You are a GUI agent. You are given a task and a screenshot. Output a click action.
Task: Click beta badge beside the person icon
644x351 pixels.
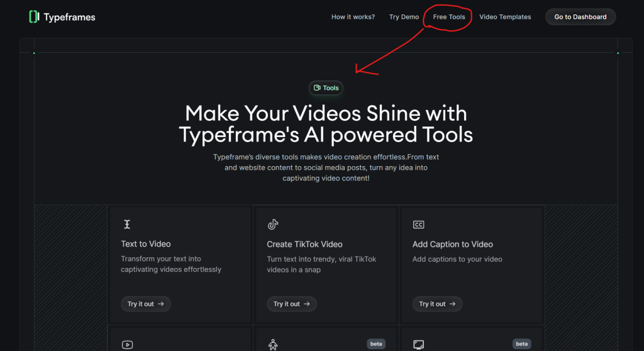click(x=376, y=344)
